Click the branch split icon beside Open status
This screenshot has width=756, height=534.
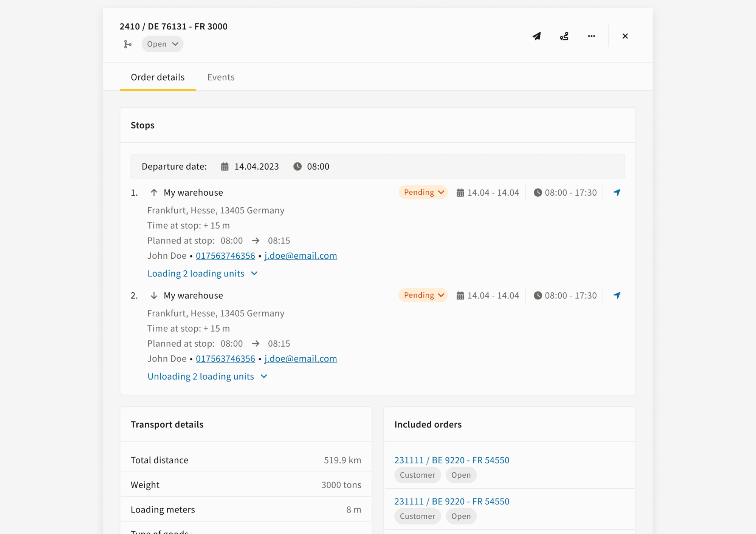128,44
